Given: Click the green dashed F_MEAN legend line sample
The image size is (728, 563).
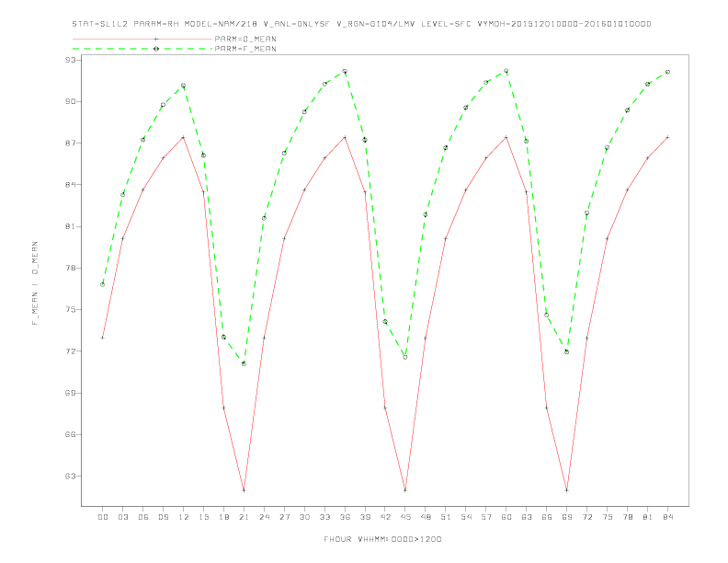Looking at the screenshot, I should point(142,49).
